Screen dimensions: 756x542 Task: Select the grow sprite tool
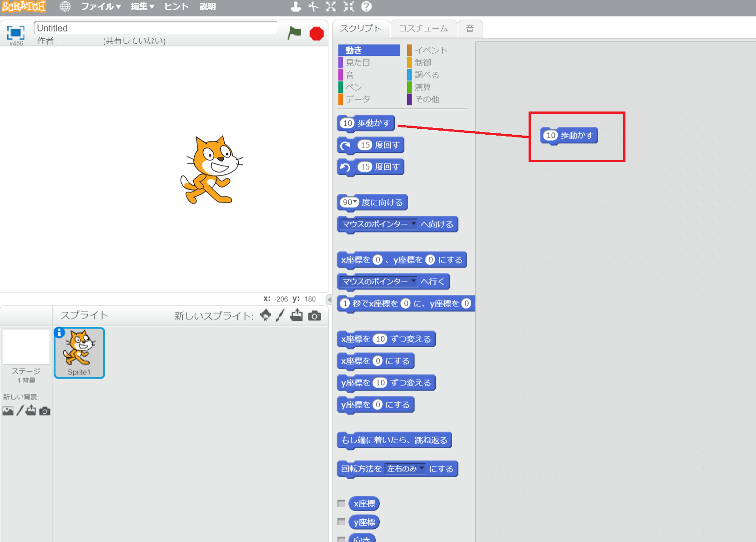pos(331,6)
